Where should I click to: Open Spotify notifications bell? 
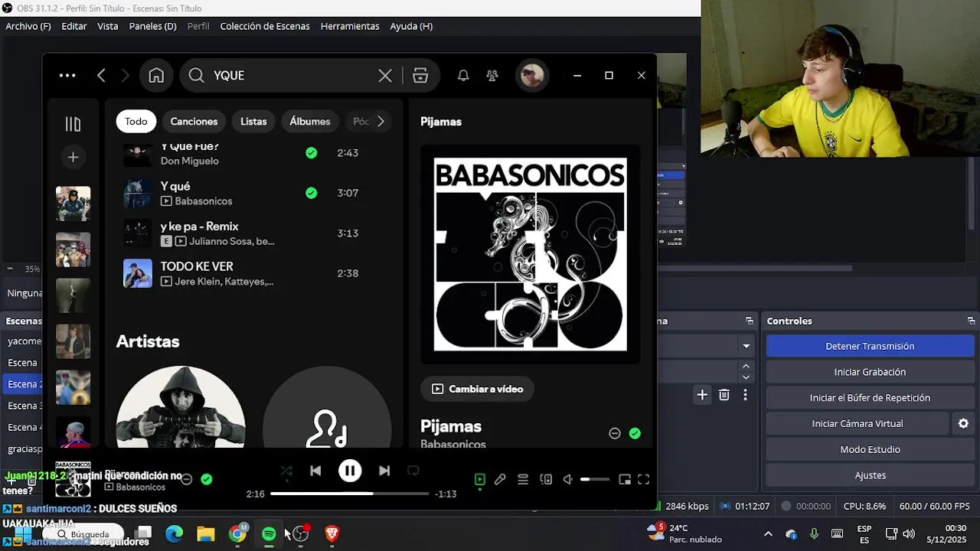coord(463,75)
